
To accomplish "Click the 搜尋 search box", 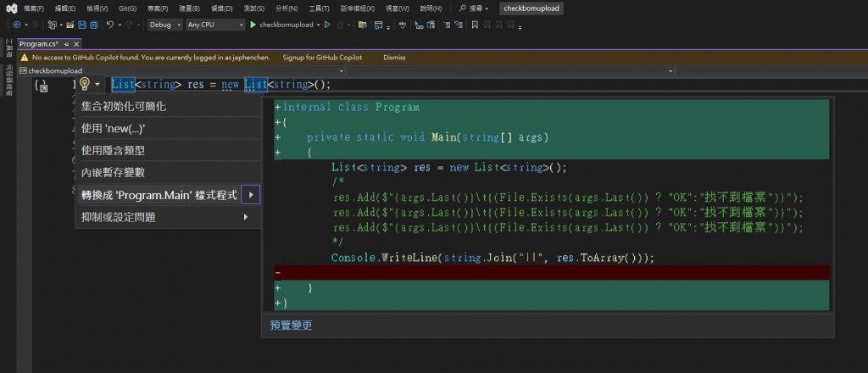I will click(475, 8).
